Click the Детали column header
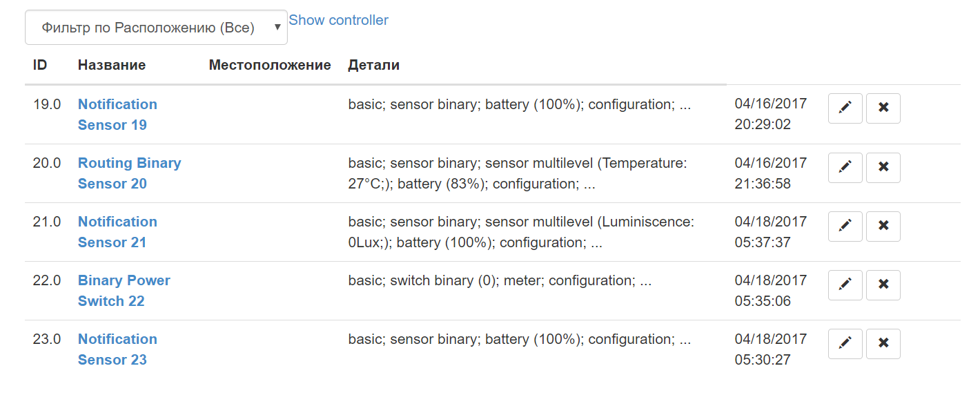 373,65
